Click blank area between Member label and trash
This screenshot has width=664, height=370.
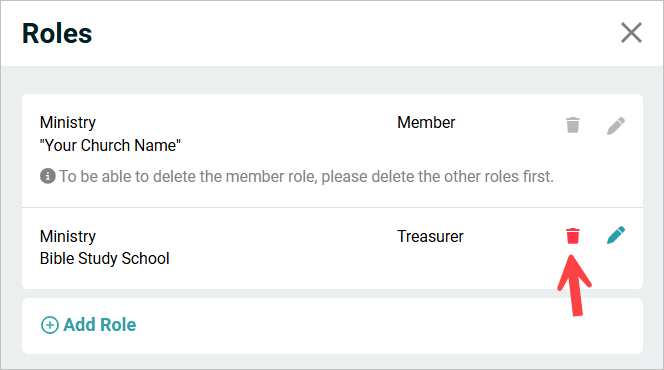510,123
